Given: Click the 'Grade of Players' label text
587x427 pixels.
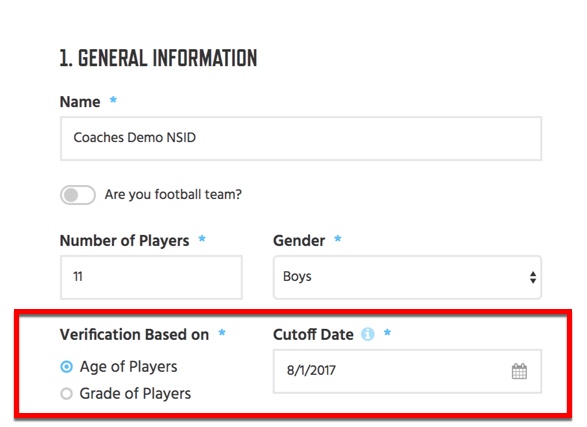Looking at the screenshot, I should pyautogui.click(x=135, y=394).
